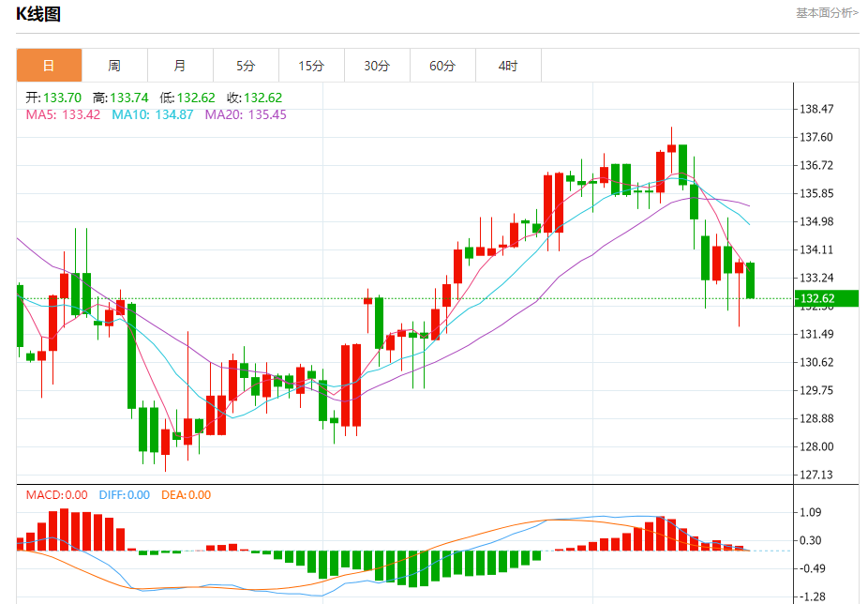Click the K线图 heading
This screenshot has height=604, width=868.
(38, 14)
